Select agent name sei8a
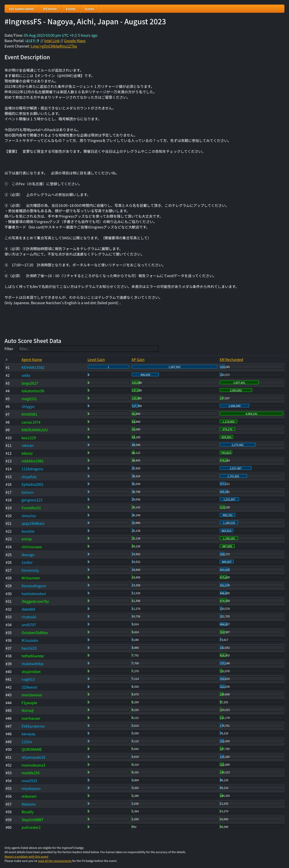 pos(26,375)
